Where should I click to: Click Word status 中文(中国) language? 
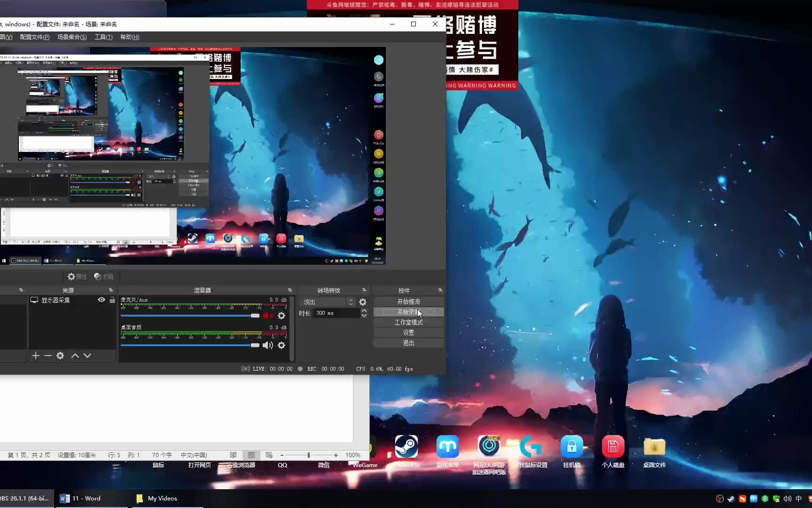(x=194, y=455)
